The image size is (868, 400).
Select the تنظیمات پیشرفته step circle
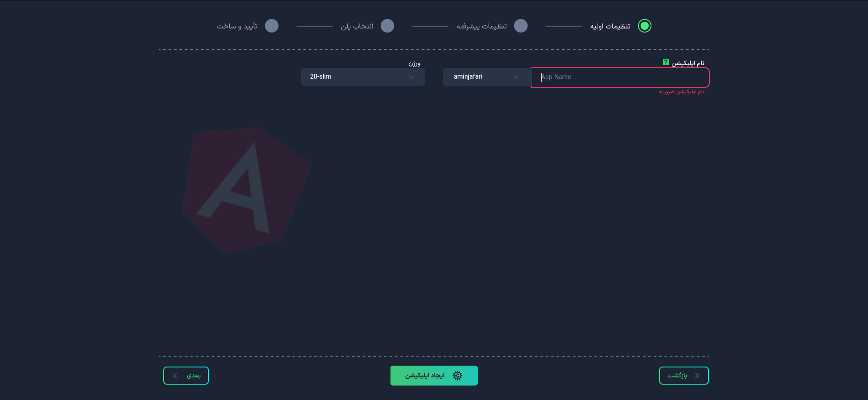click(x=521, y=26)
